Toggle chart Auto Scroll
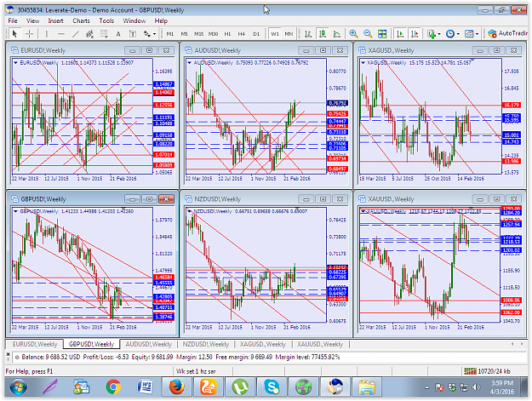This screenshot has width=532, height=401. pos(400,33)
